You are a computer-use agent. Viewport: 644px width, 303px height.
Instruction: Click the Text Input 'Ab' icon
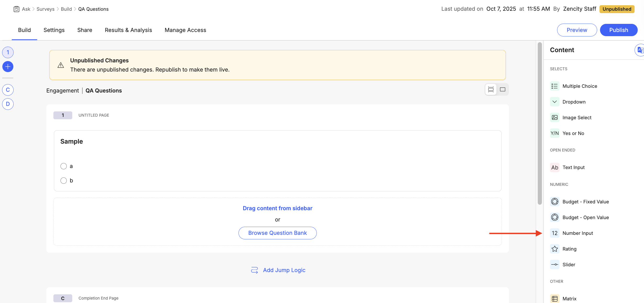pos(555,167)
